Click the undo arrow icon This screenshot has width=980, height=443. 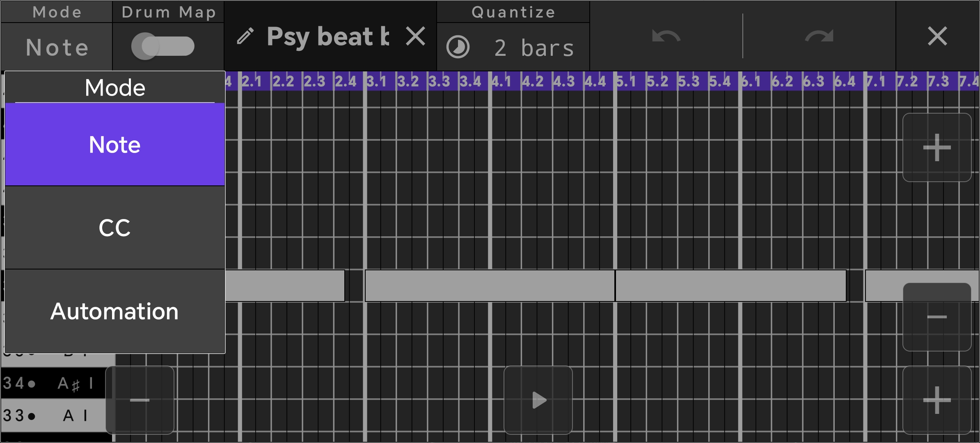click(x=666, y=37)
